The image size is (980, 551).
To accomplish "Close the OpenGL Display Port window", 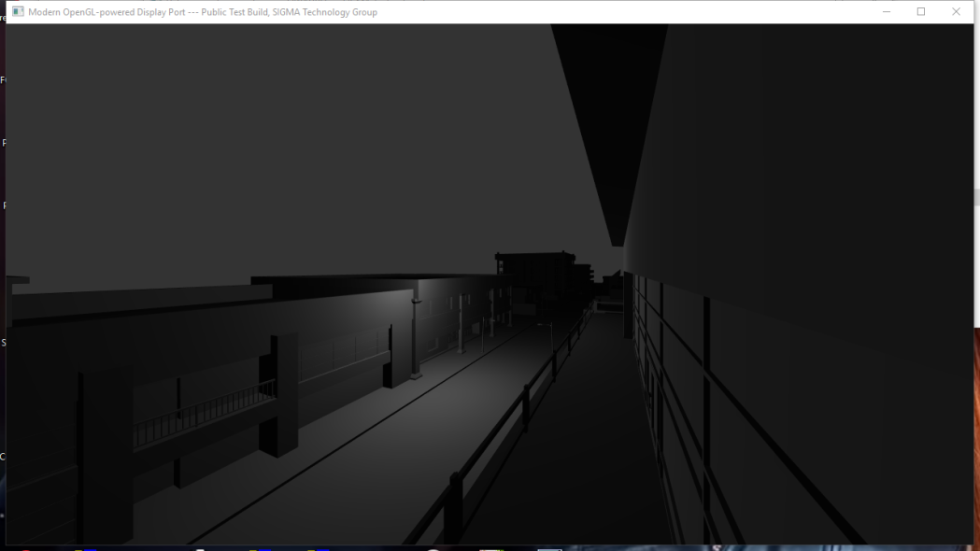I will [x=957, y=12].
